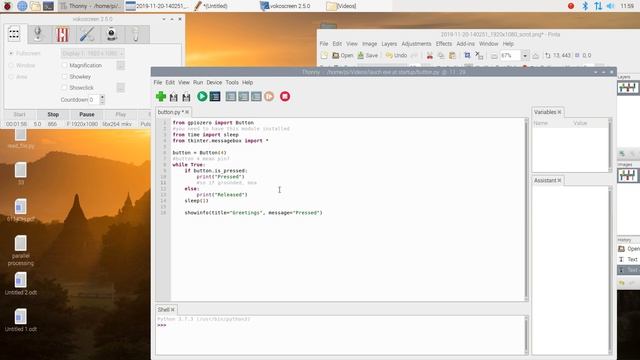640x360 pixels.
Task: Open the screwdriver settings tab in vokoscreen
Action: 87,34
